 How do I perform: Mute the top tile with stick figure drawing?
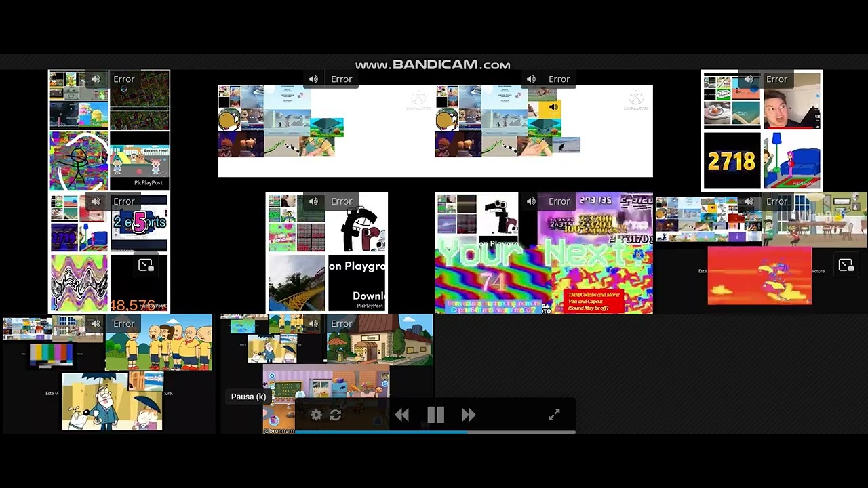coord(96,79)
